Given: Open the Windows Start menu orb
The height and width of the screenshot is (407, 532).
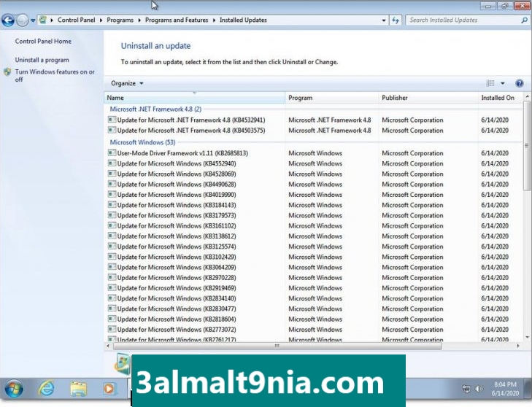Looking at the screenshot, I should [x=14, y=389].
